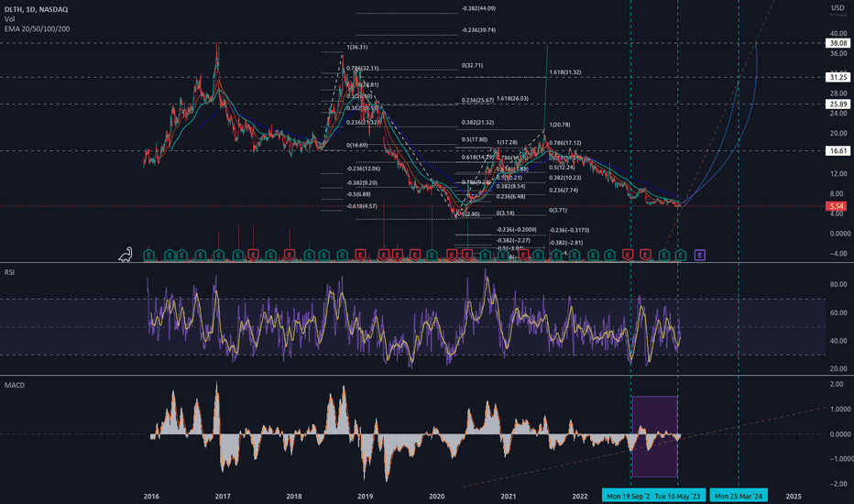
Task: Click the purple upcoming earnings E marker
Action: click(701, 253)
